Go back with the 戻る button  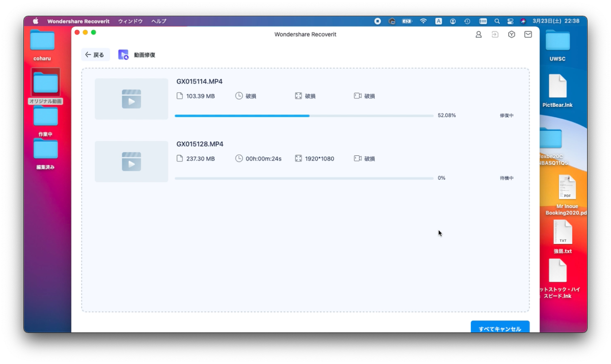click(95, 54)
